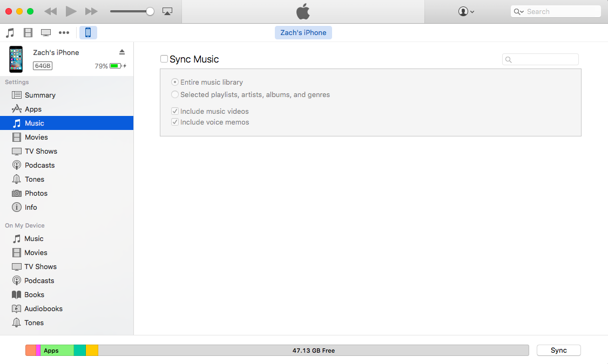The height and width of the screenshot is (364, 608).
Task: Click the teal storage bar segment
Action: pos(79,351)
